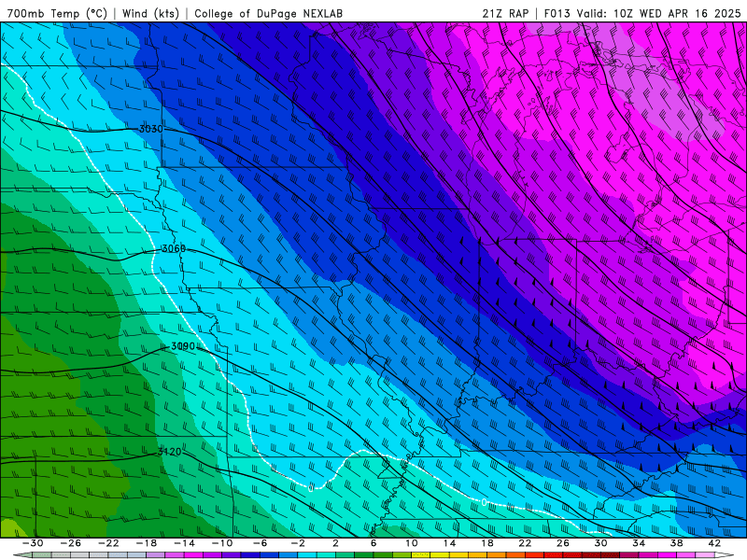This screenshot has width=747, height=560.
Task: Click the positive 6 colorbar tick label
Action: [x=373, y=543]
